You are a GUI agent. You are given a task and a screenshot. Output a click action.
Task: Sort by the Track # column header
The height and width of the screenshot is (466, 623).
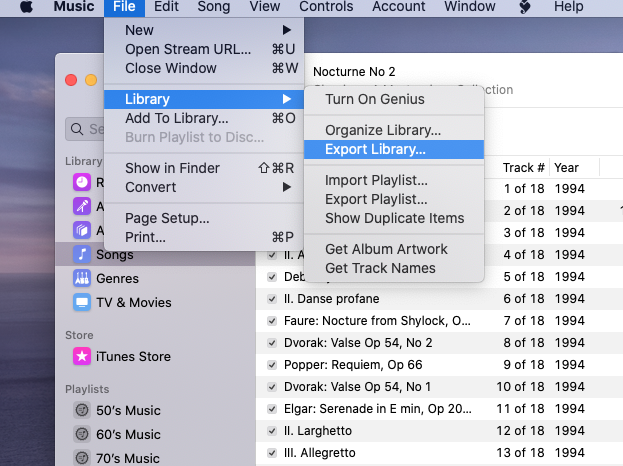click(x=523, y=168)
